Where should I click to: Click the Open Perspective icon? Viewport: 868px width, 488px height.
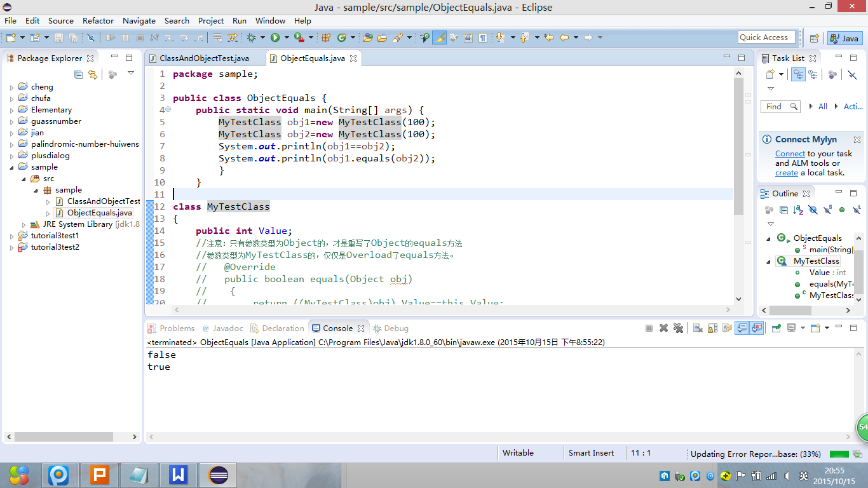pos(814,38)
